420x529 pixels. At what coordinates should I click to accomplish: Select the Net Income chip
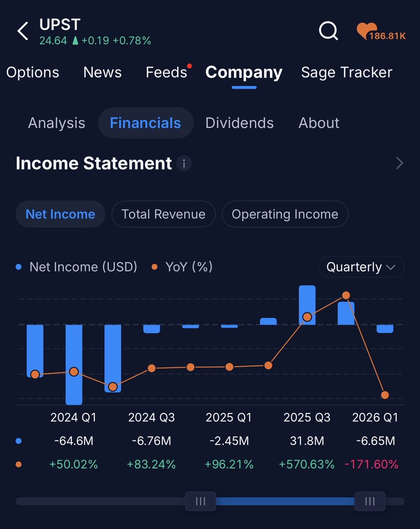tap(60, 214)
